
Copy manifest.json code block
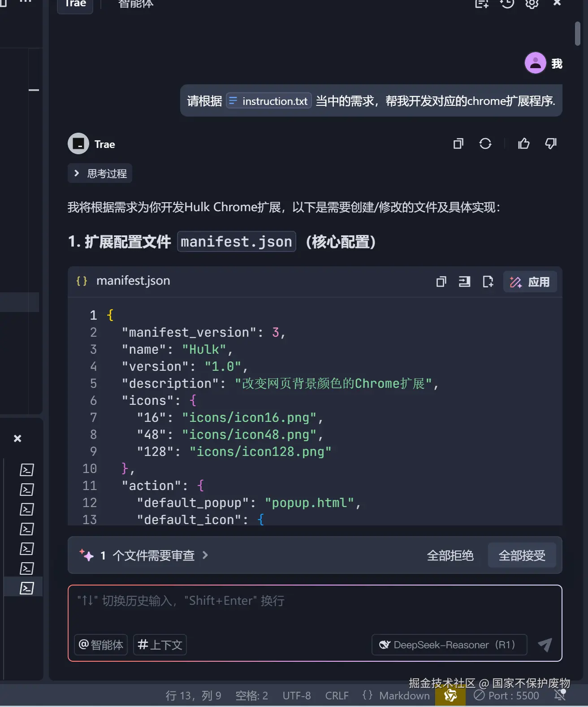[x=441, y=282]
